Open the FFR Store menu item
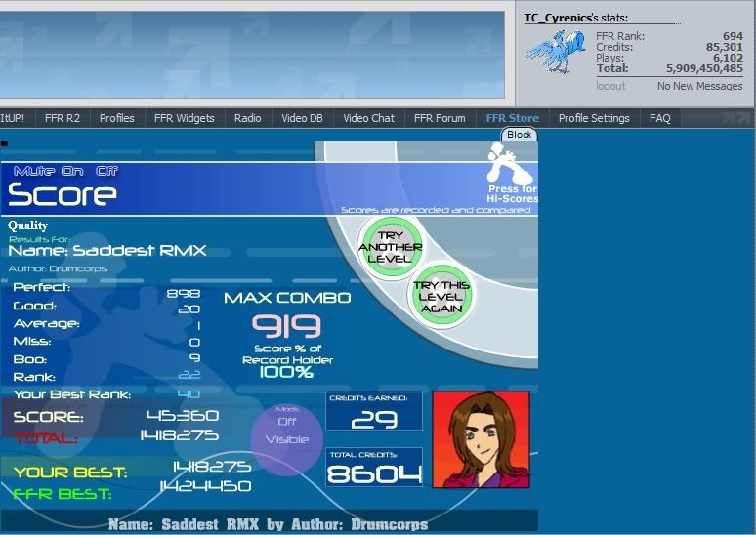The width and height of the screenshot is (756, 535). 512,118
